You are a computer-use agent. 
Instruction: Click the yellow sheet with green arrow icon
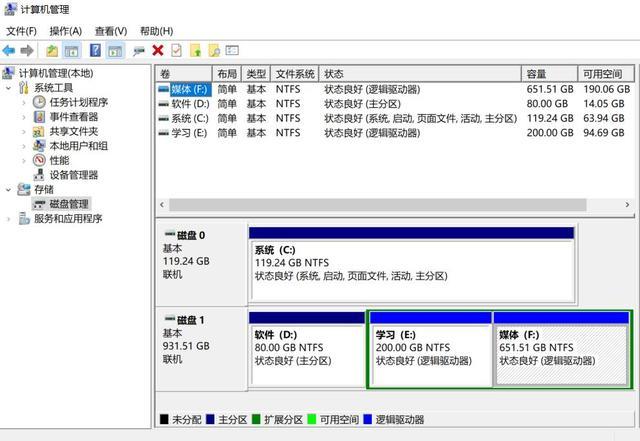click(x=196, y=51)
